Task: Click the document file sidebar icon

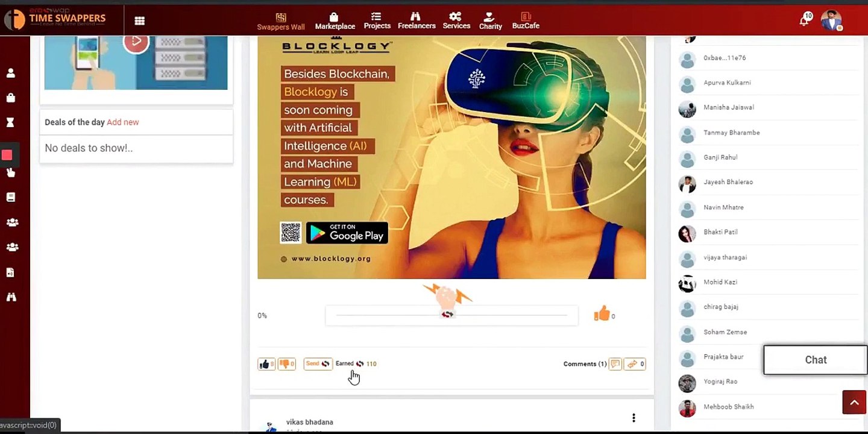Action: (x=10, y=272)
